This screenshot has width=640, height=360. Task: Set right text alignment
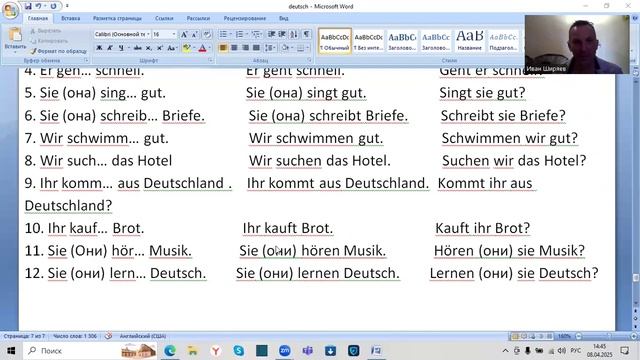click(245, 48)
